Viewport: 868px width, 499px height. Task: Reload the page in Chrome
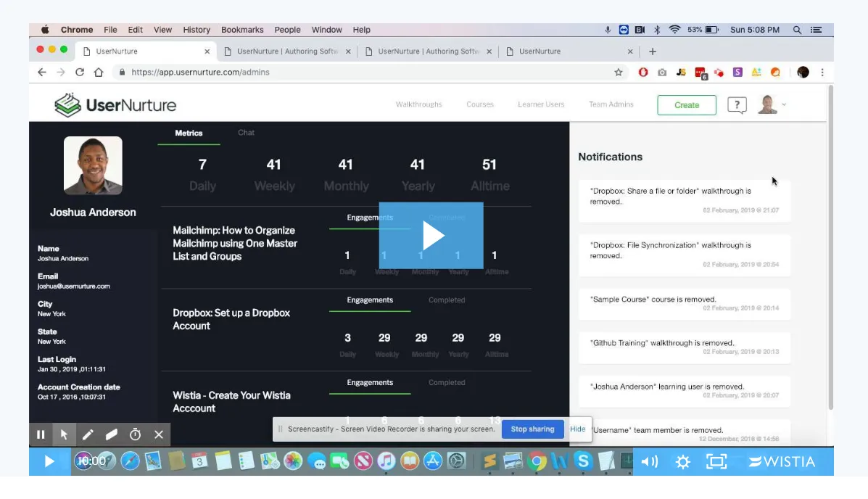[x=80, y=72]
